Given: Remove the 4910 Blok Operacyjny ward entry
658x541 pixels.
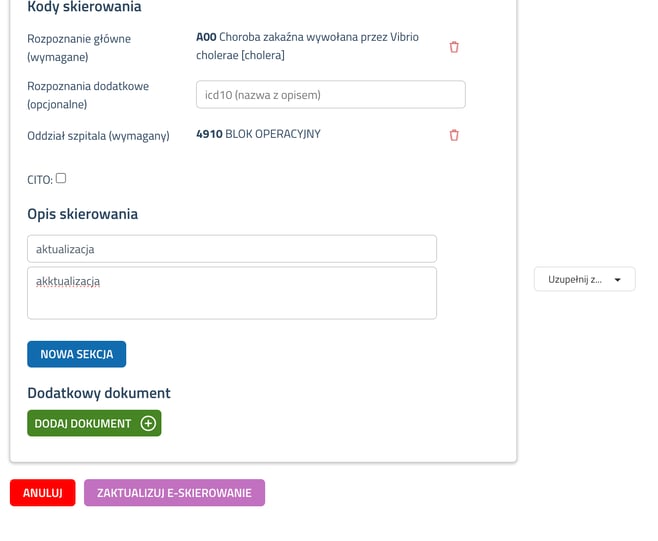Looking at the screenshot, I should (x=454, y=135).
